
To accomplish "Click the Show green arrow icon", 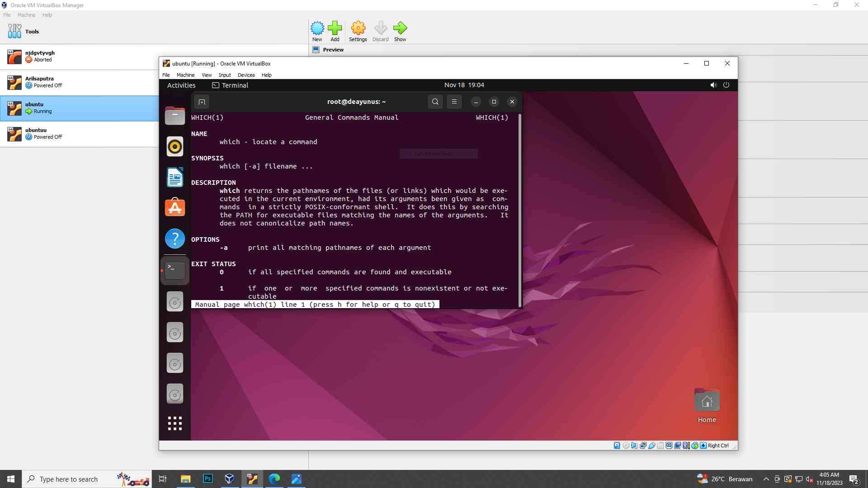I will pyautogui.click(x=400, y=31).
